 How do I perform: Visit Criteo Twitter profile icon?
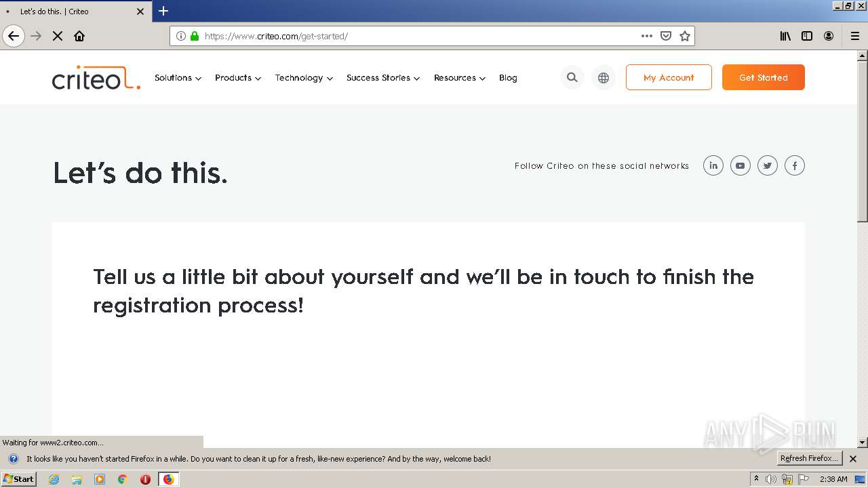click(768, 165)
